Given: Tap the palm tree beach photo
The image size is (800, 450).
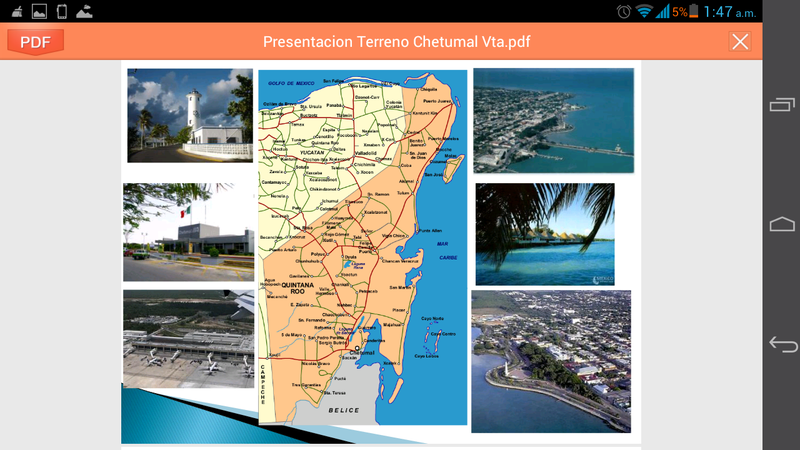Looking at the screenshot, I should click(545, 234).
